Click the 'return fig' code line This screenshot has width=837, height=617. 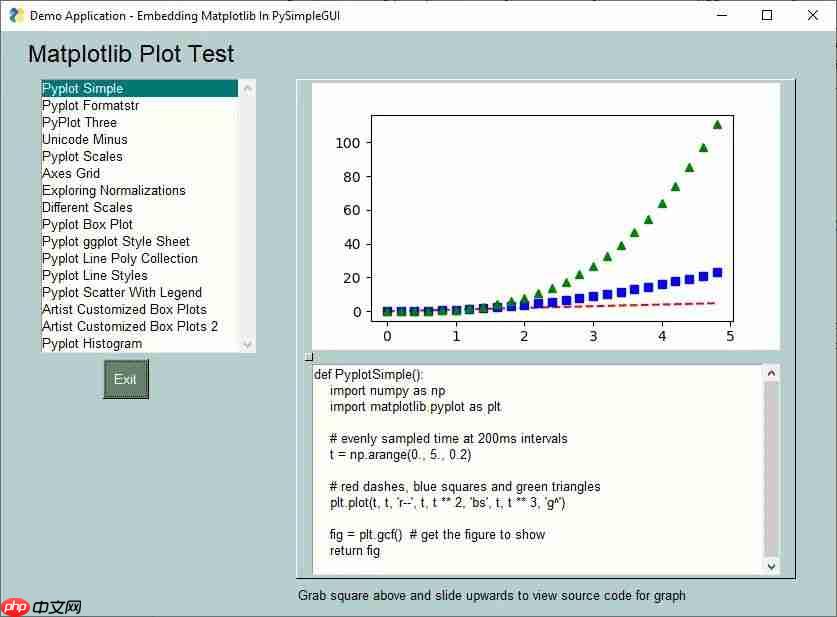tap(355, 550)
